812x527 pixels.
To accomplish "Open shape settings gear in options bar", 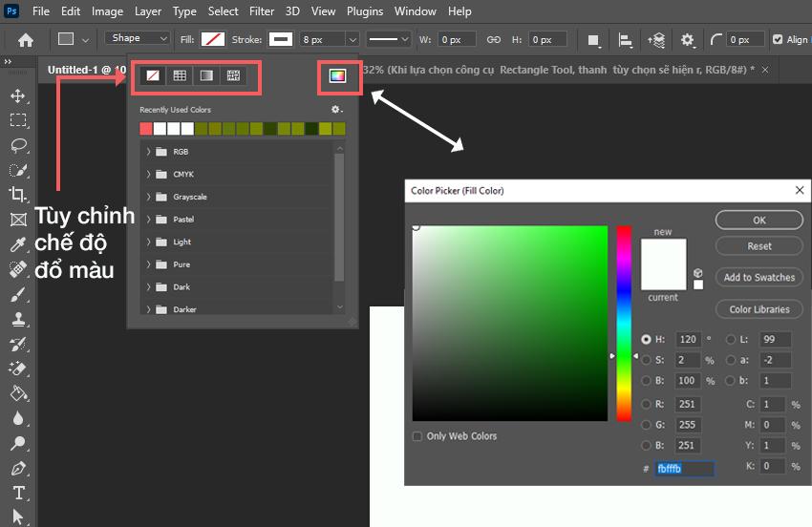I will (x=687, y=40).
